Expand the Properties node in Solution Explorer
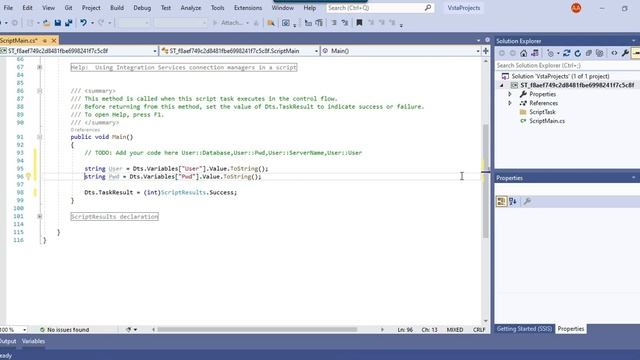Viewport: 640px width, 360px height. [x=510, y=94]
